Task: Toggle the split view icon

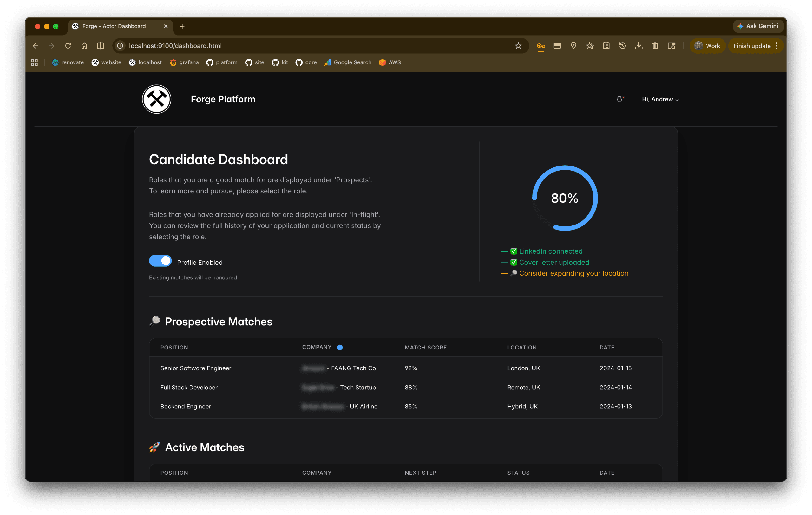Action: tap(101, 46)
